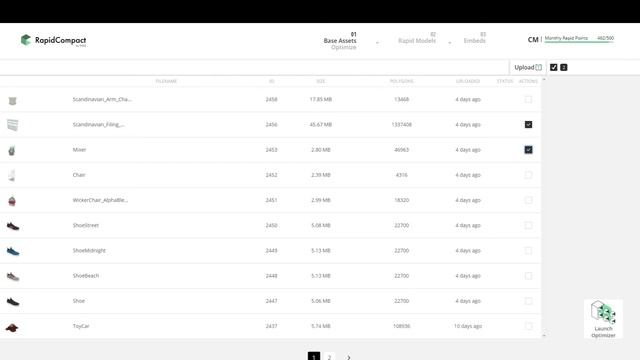Click the selection count badge showing 2

click(x=564, y=67)
